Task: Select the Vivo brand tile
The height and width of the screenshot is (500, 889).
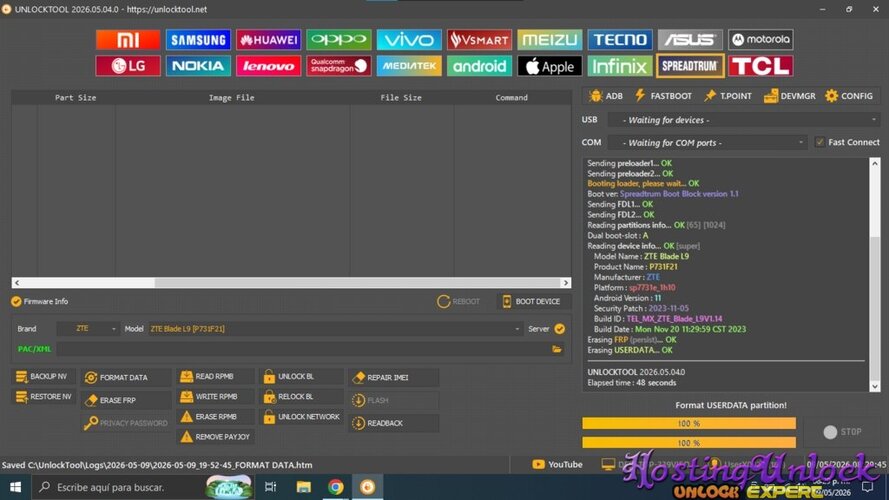Action: click(x=409, y=40)
